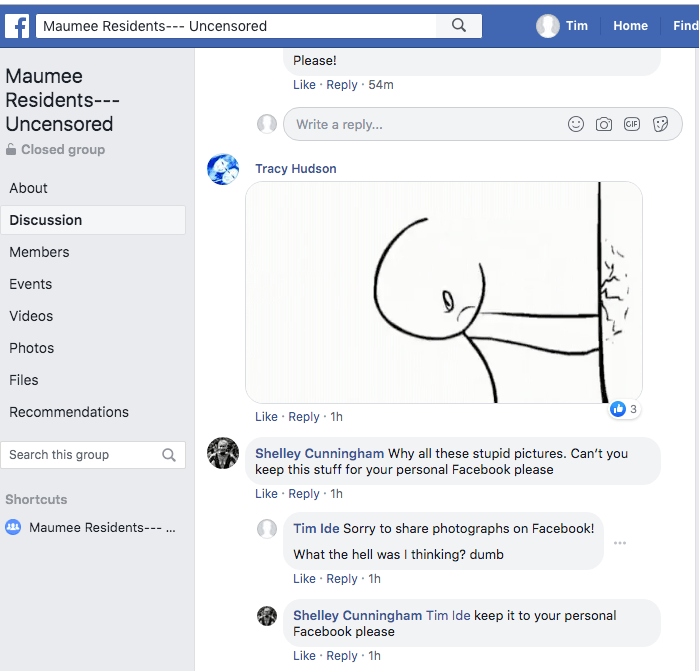Like Tracy Hudson's cartoon comment
The height and width of the screenshot is (671, 699).
pos(266,417)
